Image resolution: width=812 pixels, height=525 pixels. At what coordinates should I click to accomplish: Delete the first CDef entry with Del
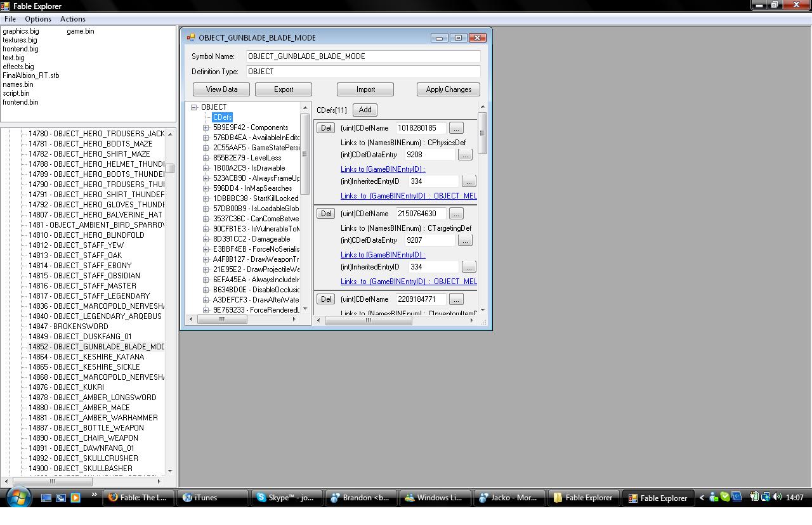click(325, 128)
